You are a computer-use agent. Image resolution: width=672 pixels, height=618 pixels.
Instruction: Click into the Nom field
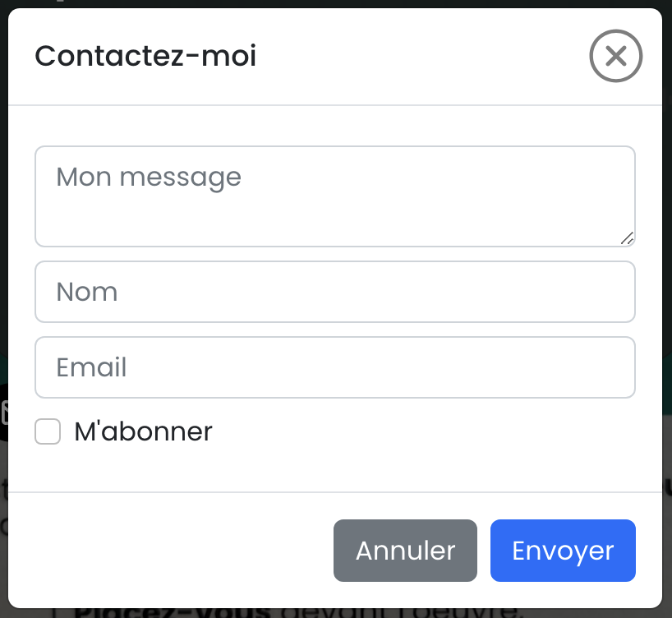334,292
